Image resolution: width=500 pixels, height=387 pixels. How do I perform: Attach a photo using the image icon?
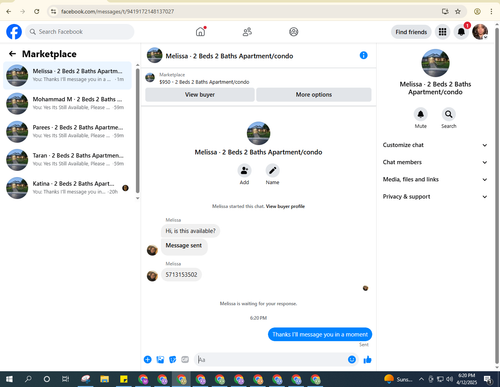tap(160, 359)
